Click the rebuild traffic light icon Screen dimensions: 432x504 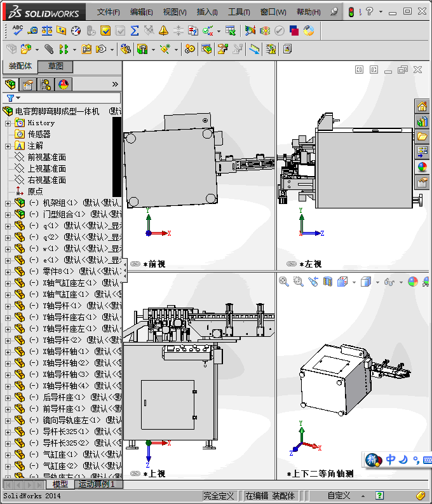(351, 12)
